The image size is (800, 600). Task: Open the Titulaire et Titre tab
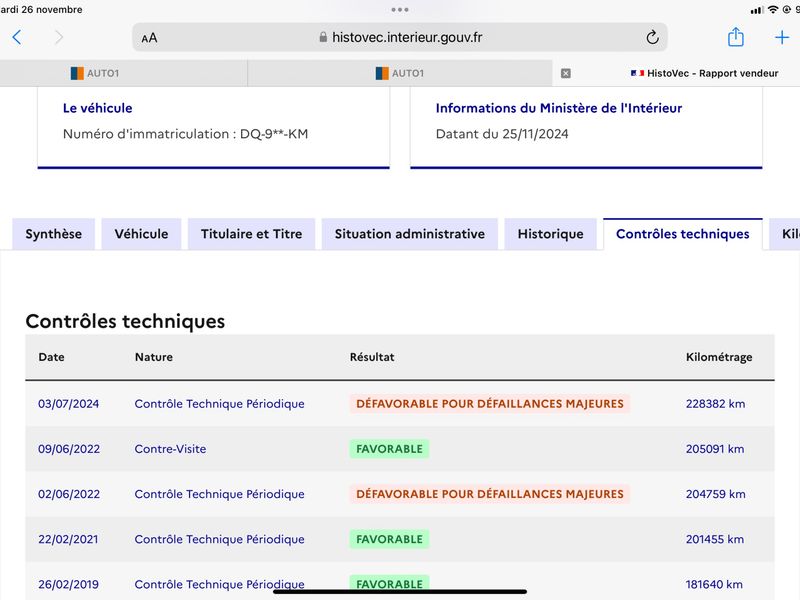(252, 234)
